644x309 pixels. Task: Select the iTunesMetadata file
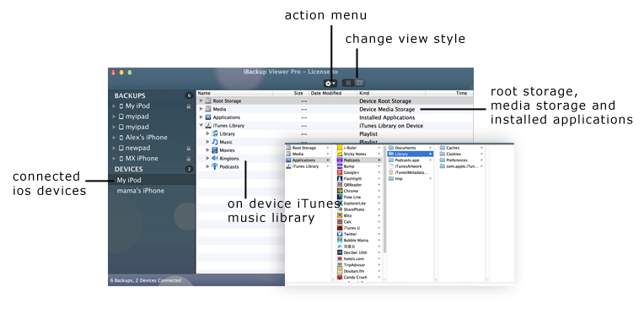tap(411, 172)
